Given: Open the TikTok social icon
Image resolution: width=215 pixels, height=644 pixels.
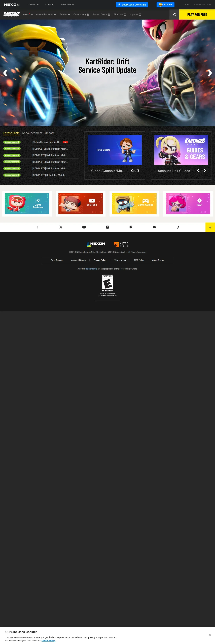Looking at the screenshot, I should (x=178, y=227).
